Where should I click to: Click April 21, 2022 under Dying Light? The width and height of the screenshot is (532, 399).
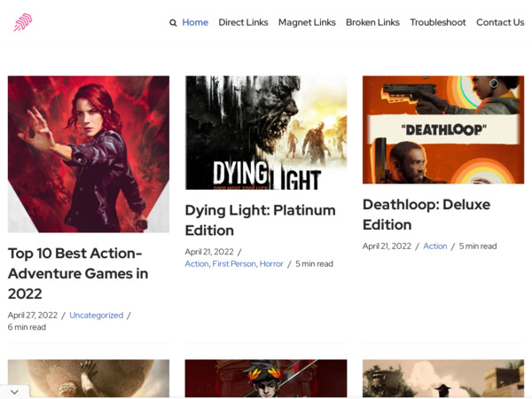tap(209, 252)
